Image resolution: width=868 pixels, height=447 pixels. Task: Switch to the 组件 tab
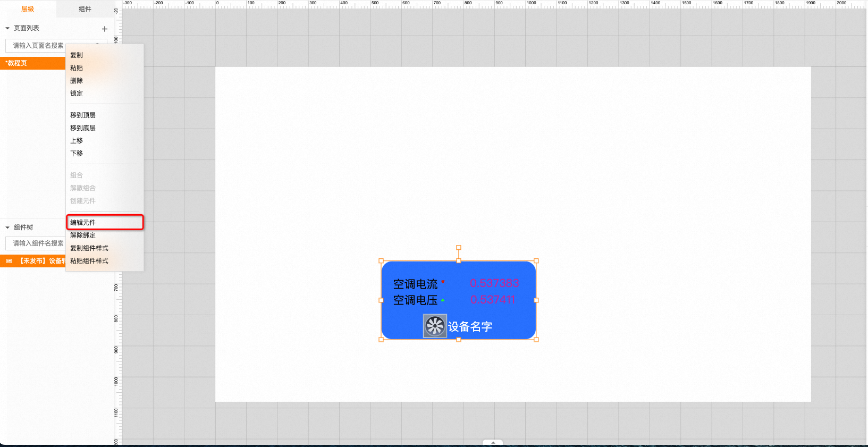[x=85, y=9]
